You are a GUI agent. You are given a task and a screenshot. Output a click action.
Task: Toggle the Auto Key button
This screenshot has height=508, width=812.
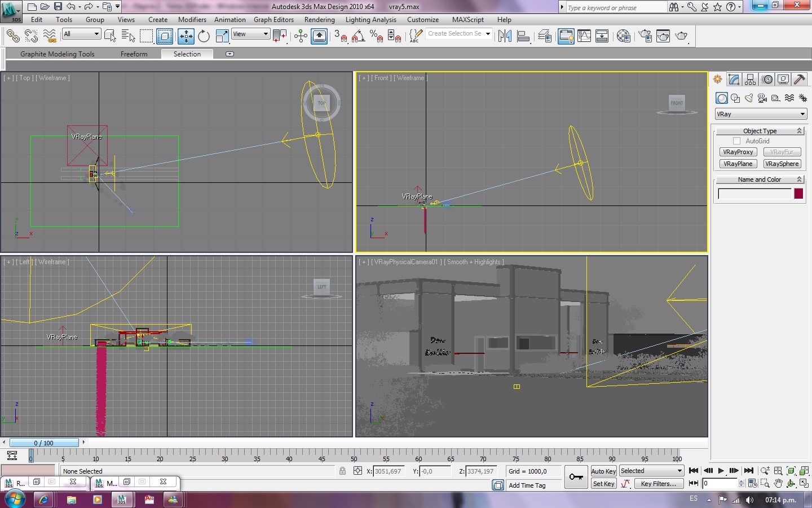[603, 471]
